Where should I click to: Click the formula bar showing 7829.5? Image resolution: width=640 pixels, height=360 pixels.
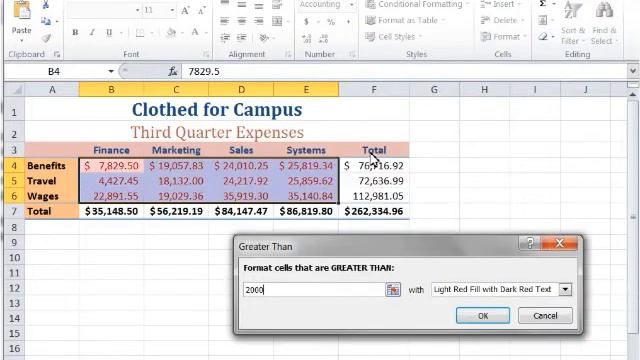click(x=405, y=71)
